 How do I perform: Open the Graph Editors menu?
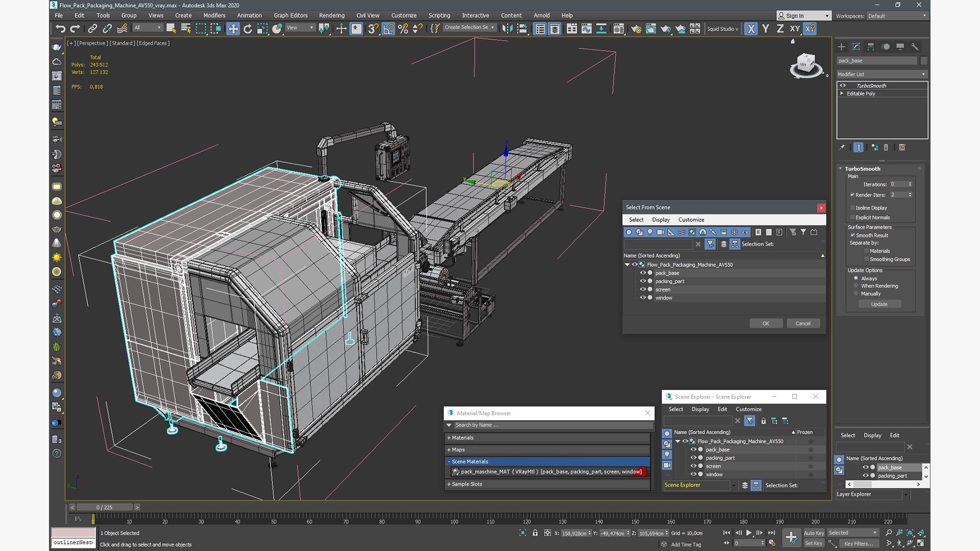[290, 15]
